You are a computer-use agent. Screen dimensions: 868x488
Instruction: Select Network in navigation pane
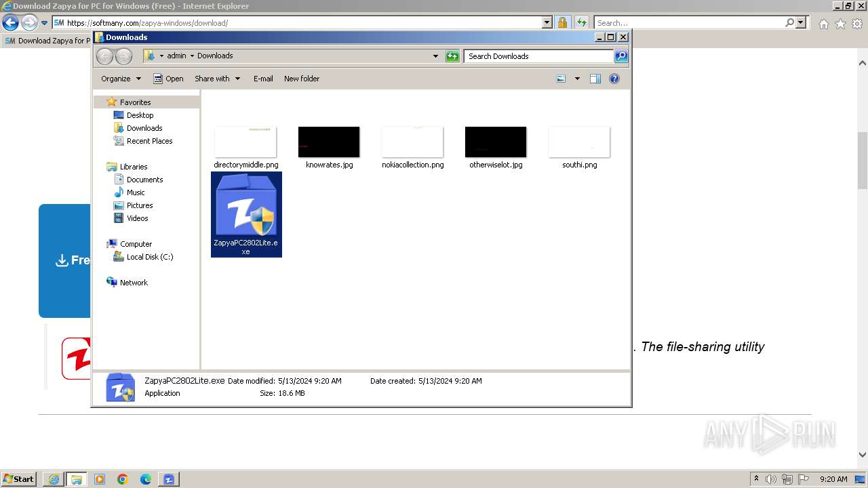pyautogui.click(x=134, y=283)
